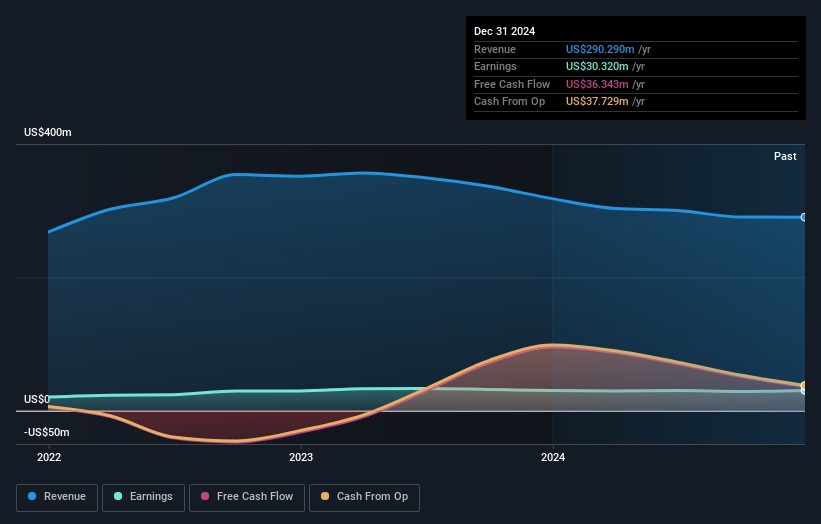Click the US$400m y-axis label
The height and width of the screenshot is (524, 821).
click(x=47, y=133)
